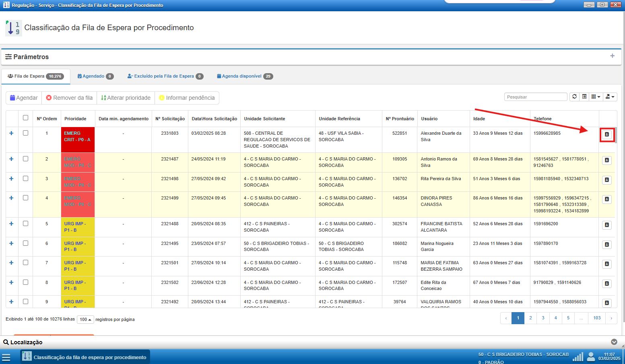Check the select-all checkbox in table header

point(26,118)
